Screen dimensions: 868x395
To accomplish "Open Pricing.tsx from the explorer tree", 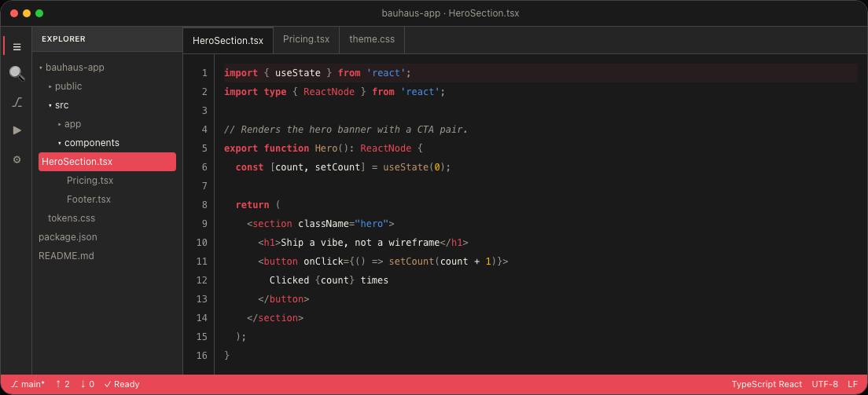I will [108, 181].
